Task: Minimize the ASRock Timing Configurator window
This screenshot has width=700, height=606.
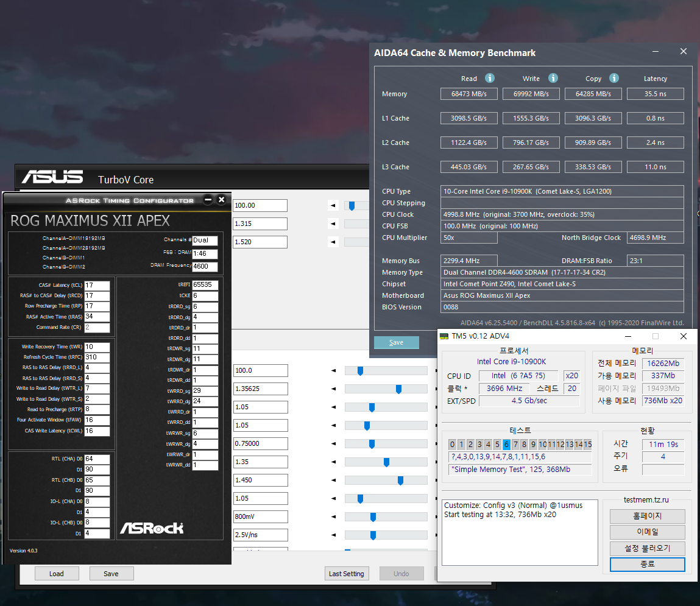Action: click(x=208, y=200)
